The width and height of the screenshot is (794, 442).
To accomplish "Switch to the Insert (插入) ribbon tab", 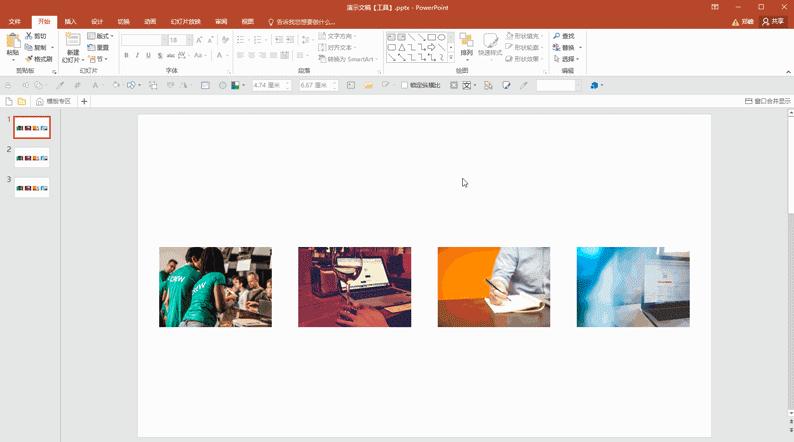I will (70, 21).
